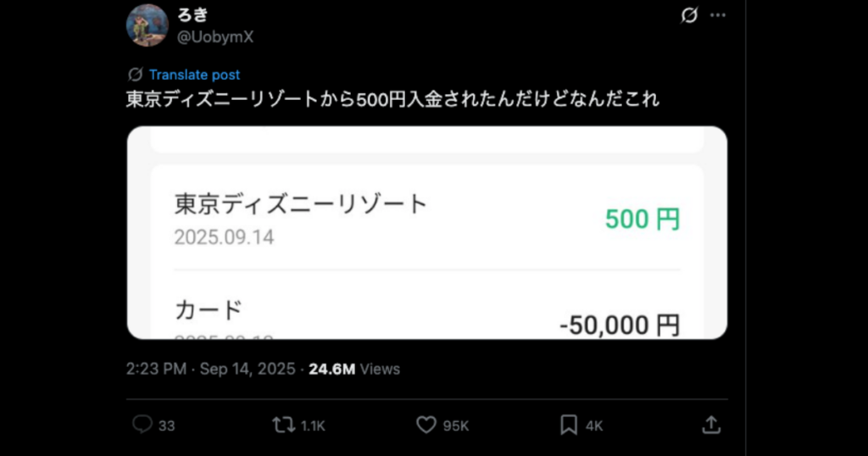Click the 24.6M Views count

tap(353, 369)
